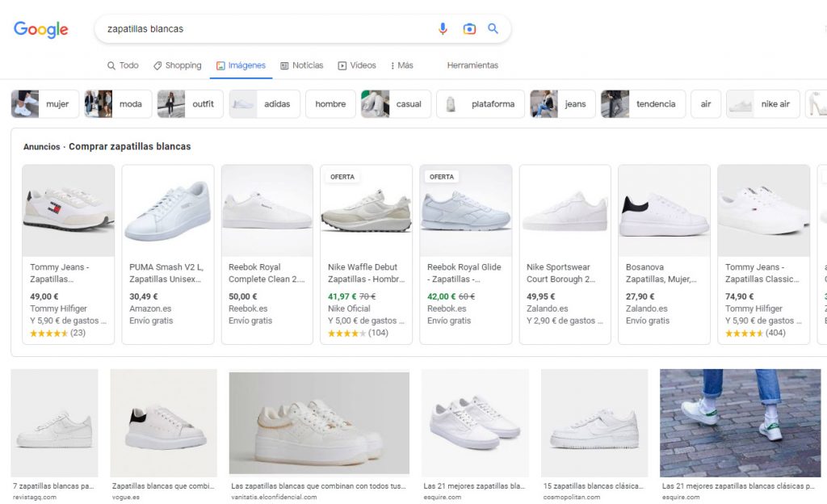
Task: Expand the Más menu with the dots icon
Action: [x=394, y=65]
